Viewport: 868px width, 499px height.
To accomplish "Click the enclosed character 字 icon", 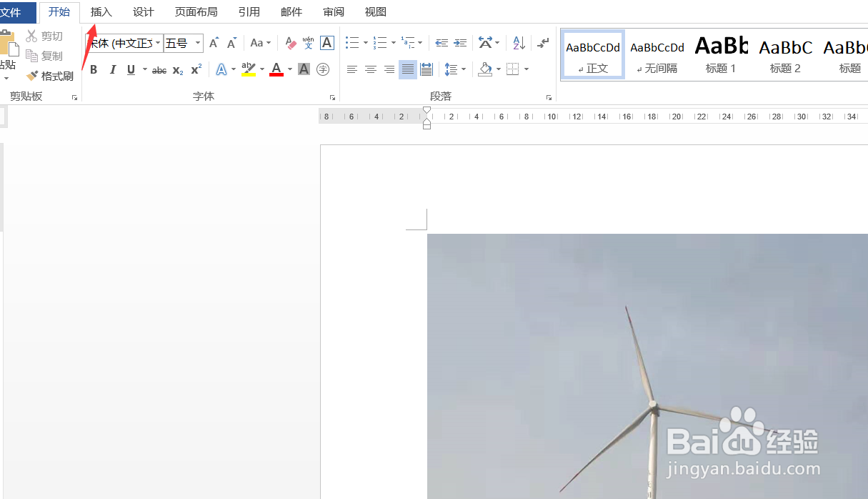I will point(323,69).
